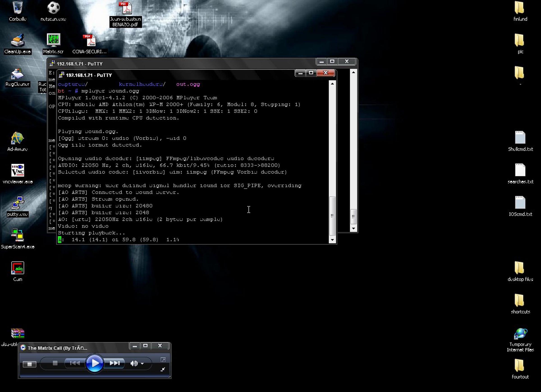
Task: Open the volume dropdown arrow in media player
Action: (142, 364)
